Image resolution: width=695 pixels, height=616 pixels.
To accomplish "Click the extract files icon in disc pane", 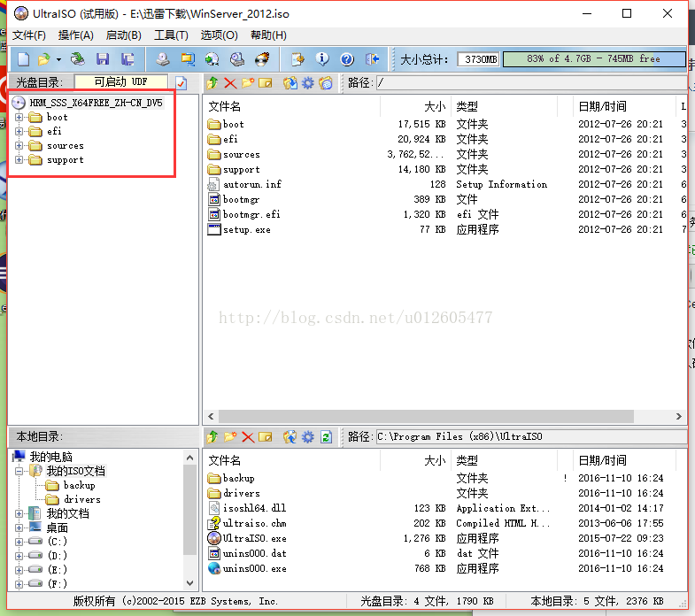I will click(x=290, y=83).
